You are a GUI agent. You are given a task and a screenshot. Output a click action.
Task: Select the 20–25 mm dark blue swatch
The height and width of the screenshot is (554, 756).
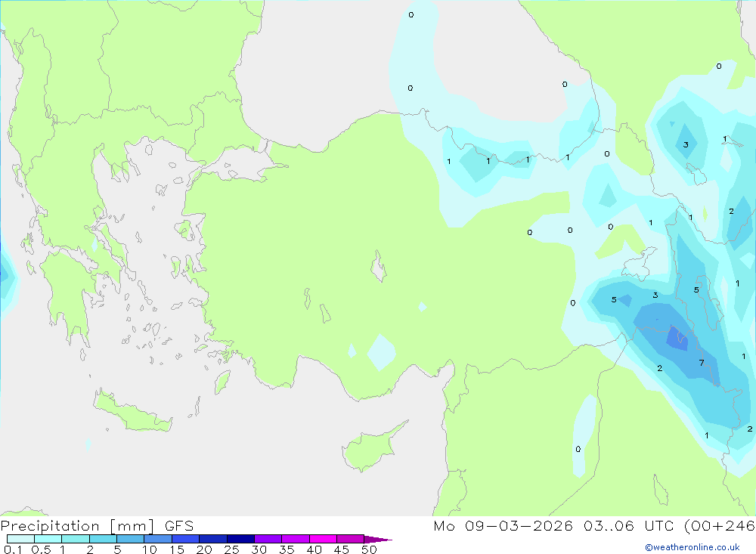click(x=212, y=539)
